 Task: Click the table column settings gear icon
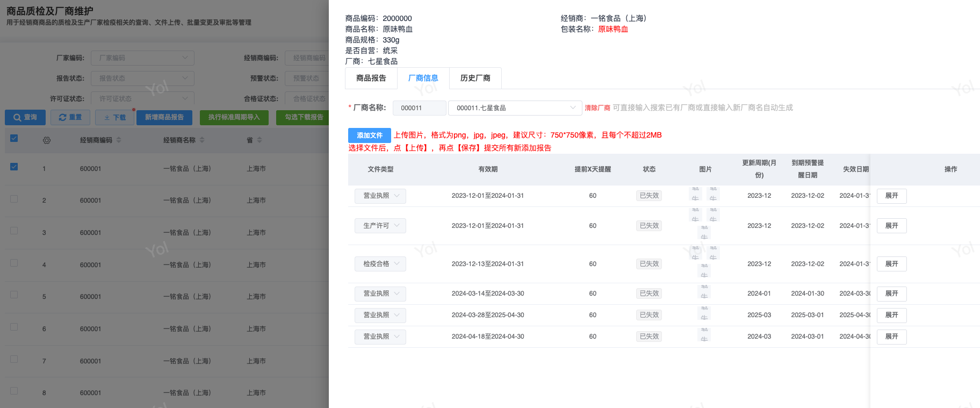tap(47, 140)
